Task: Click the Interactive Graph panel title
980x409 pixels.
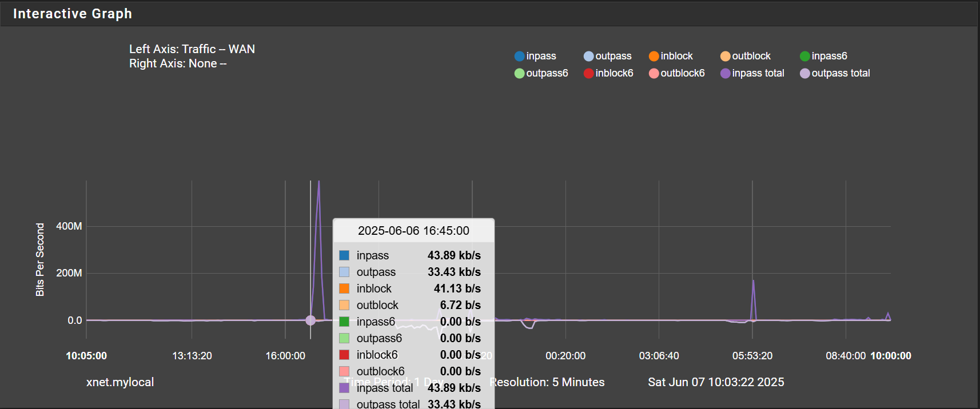Action: 73,14
